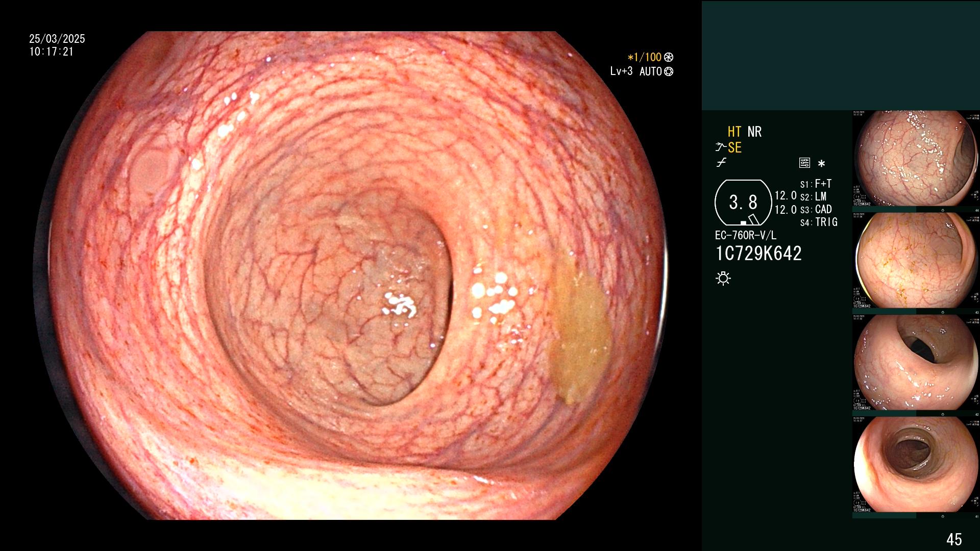The width and height of the screenshot is (980, 551).
Task: Click the S4: TRIG switch assignment
Action: 819,222
